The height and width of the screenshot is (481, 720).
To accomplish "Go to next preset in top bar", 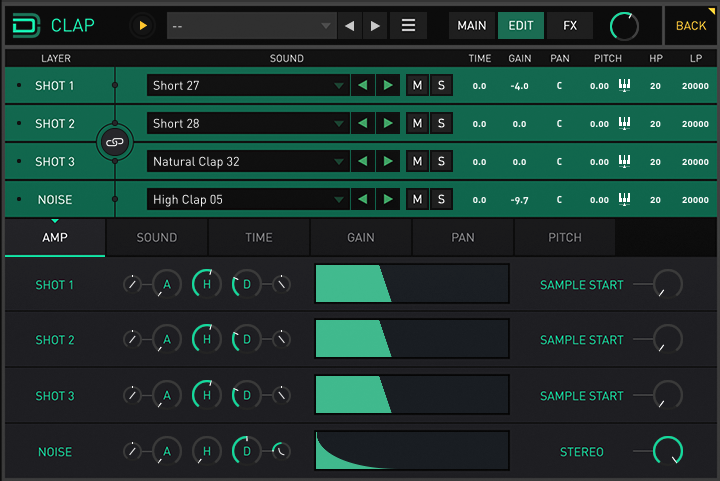I will click(375, 25).
